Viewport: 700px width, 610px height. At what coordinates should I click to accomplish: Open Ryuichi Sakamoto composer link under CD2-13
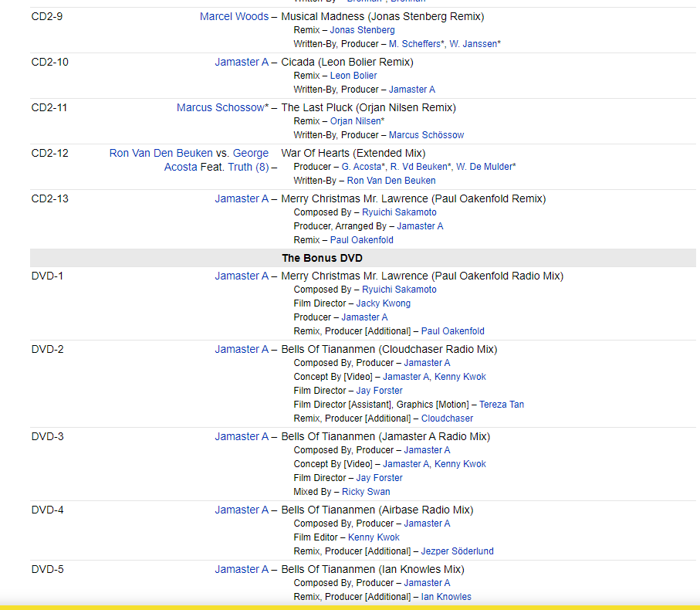pyautogui.click(x=399, y=212)
